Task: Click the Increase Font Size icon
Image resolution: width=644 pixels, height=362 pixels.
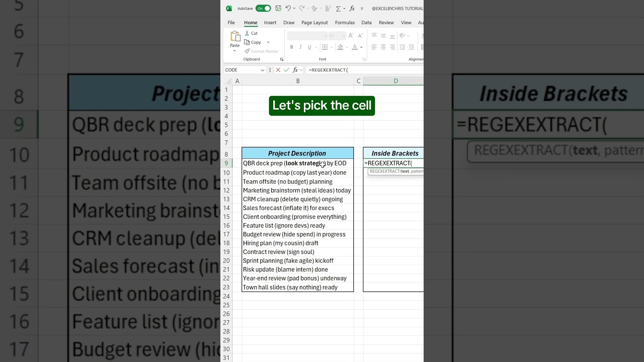Action: [x=351, y=36]
